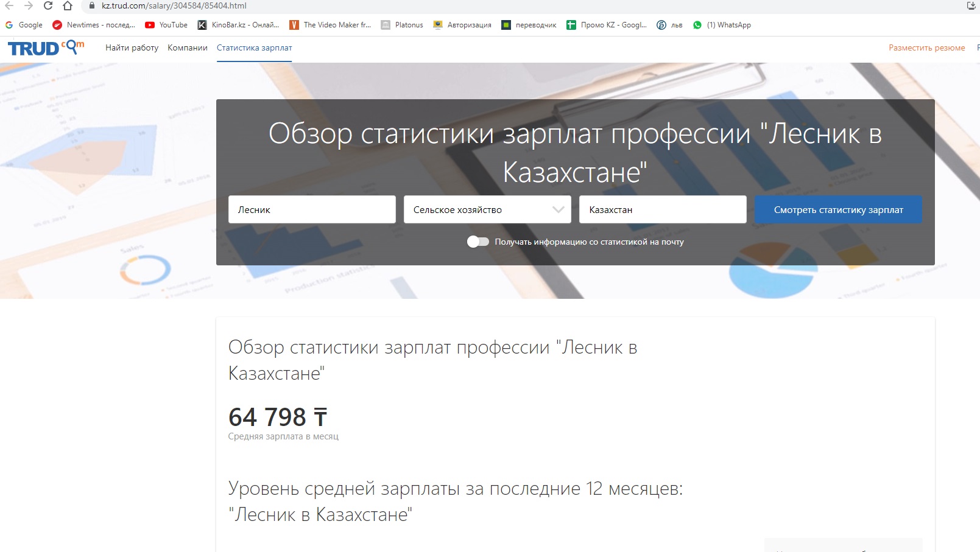Open the переводчик bookmark
This screenshot has width=980, height=552.
coord(529,25)
